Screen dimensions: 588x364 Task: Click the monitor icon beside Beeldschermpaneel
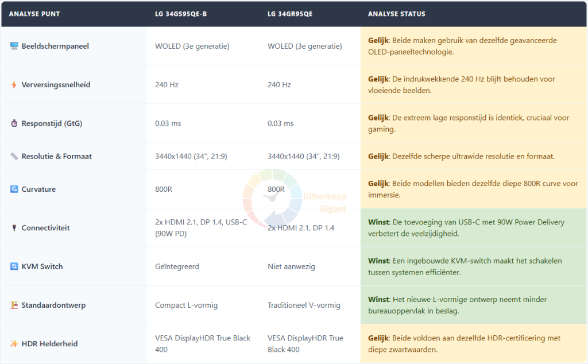pyautogui.click(x=14, y=46)
